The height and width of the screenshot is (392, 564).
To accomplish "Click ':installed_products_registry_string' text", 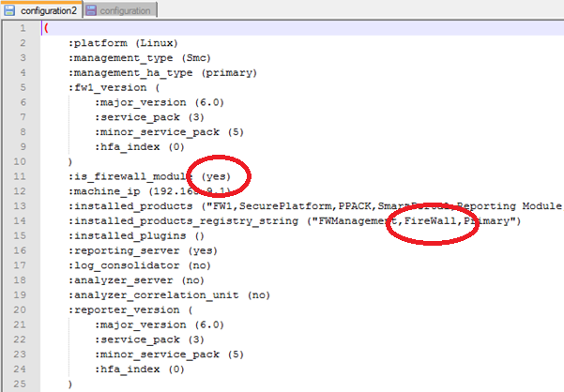I will click(x=183, y=221).
